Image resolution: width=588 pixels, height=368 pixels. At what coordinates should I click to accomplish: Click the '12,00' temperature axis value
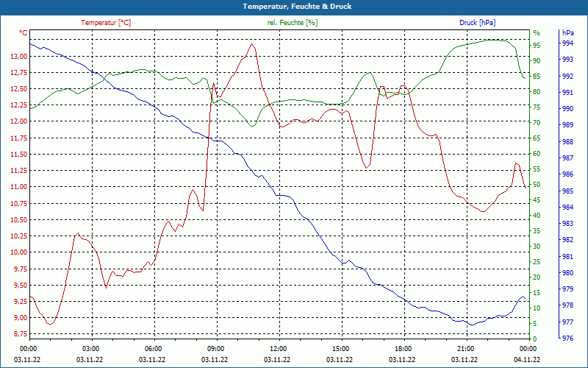click(19, 121)
